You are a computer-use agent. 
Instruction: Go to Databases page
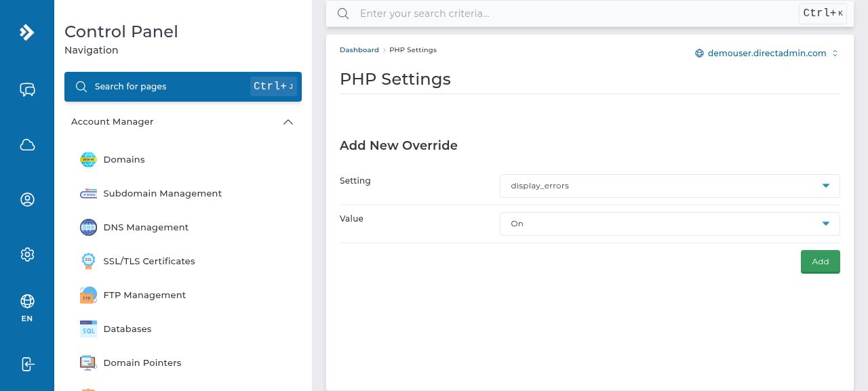[x=127, y=329]
